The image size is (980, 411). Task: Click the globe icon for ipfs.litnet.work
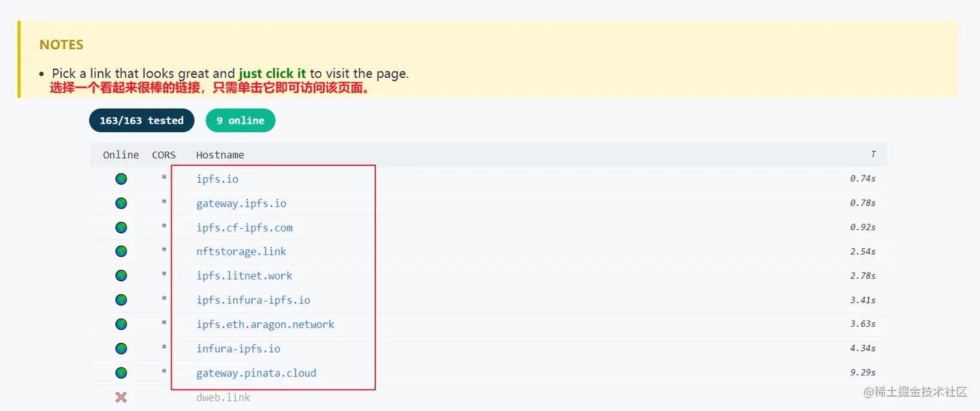click(121, 276)
